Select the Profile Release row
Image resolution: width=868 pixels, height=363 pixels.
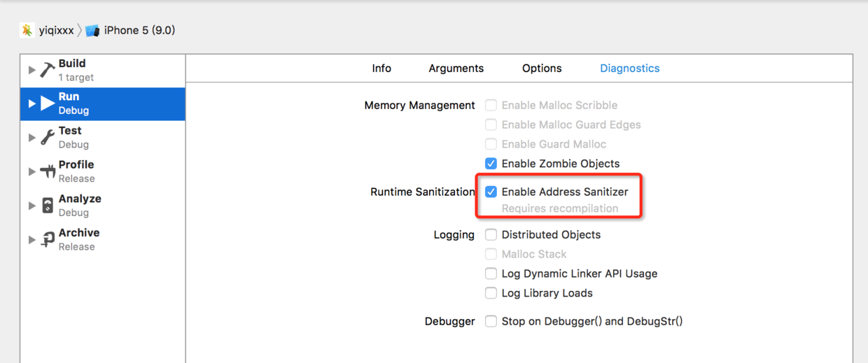click(103, 171)
